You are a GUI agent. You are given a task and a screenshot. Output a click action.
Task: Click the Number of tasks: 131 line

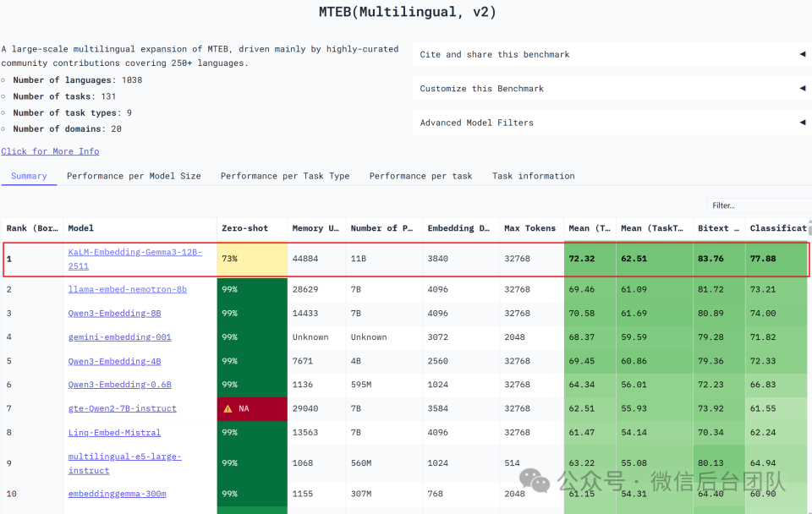(64, 96)
